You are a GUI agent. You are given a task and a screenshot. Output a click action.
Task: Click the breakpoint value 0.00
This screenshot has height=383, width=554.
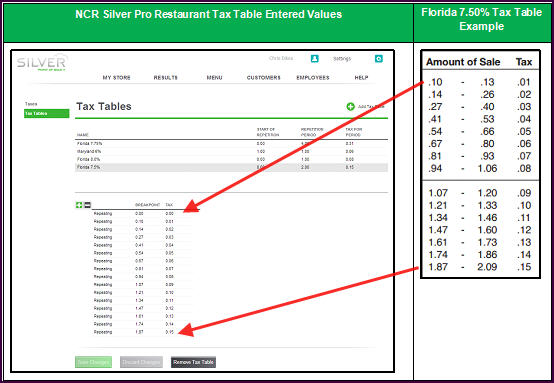139,213
